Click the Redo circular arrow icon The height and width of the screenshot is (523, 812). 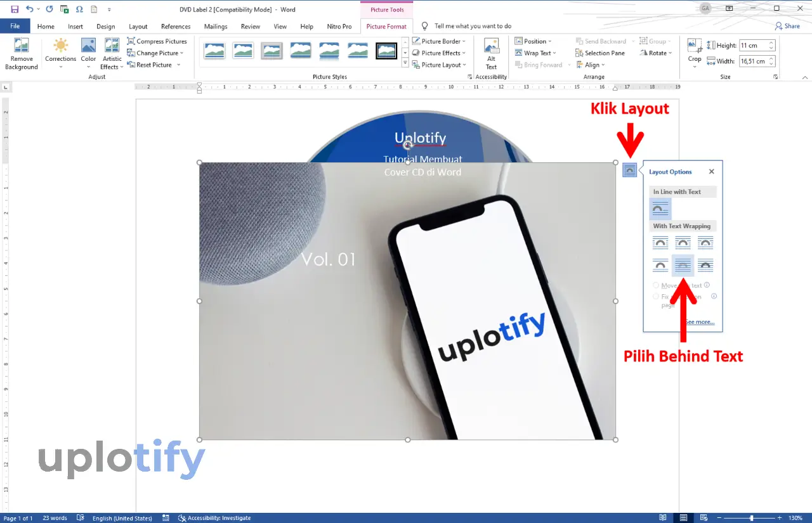tap(49, 10)
